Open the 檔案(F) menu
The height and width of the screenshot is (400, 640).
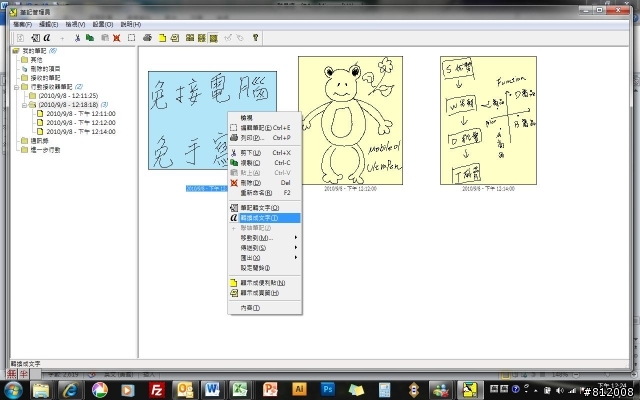click(22, 24)
